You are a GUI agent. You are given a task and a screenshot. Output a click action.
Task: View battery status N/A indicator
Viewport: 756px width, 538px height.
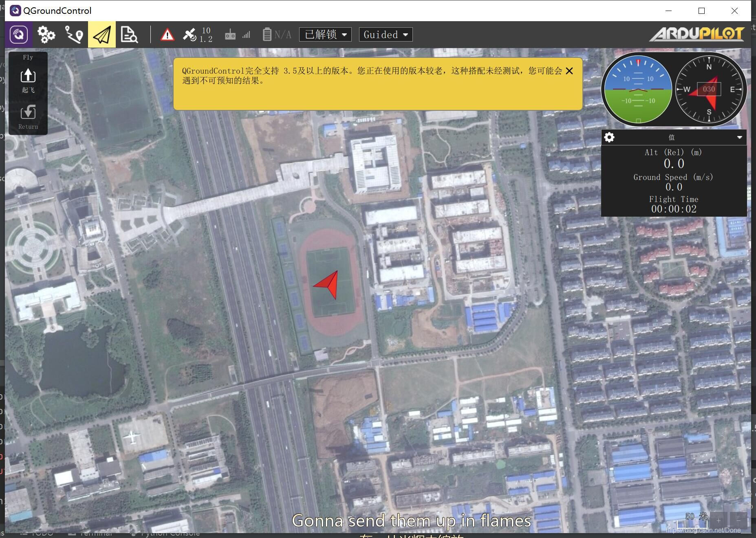click(x=277, y=35)
